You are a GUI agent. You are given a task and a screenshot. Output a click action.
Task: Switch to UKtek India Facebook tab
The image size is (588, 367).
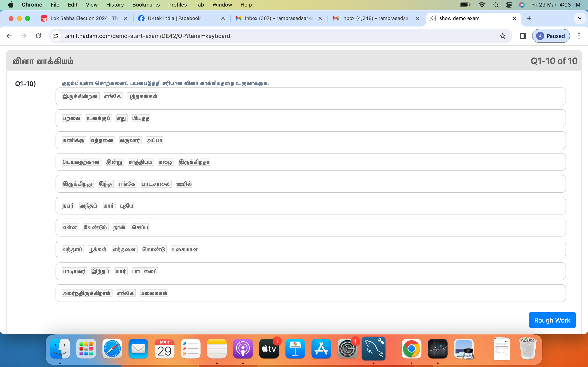tap(174, 18)
